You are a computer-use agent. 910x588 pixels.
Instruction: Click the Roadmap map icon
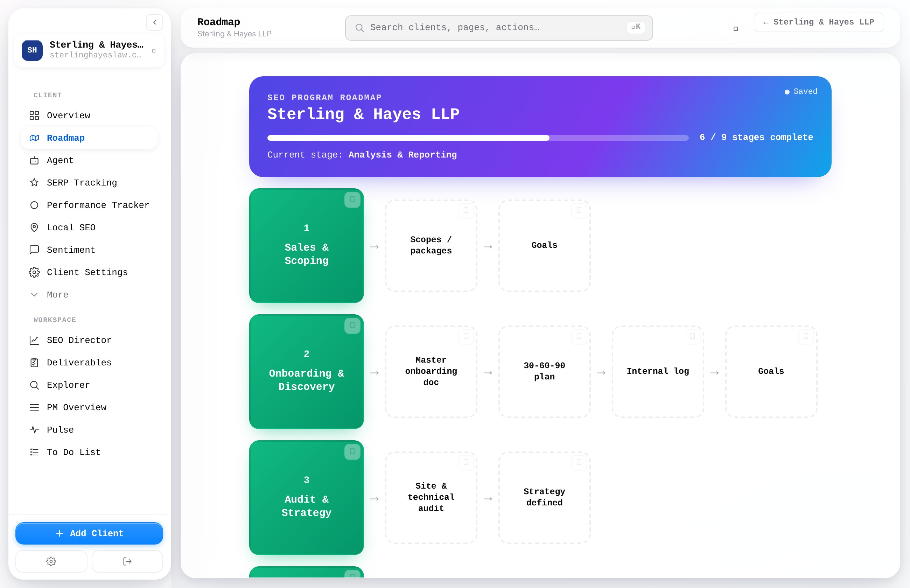[34, 138]
